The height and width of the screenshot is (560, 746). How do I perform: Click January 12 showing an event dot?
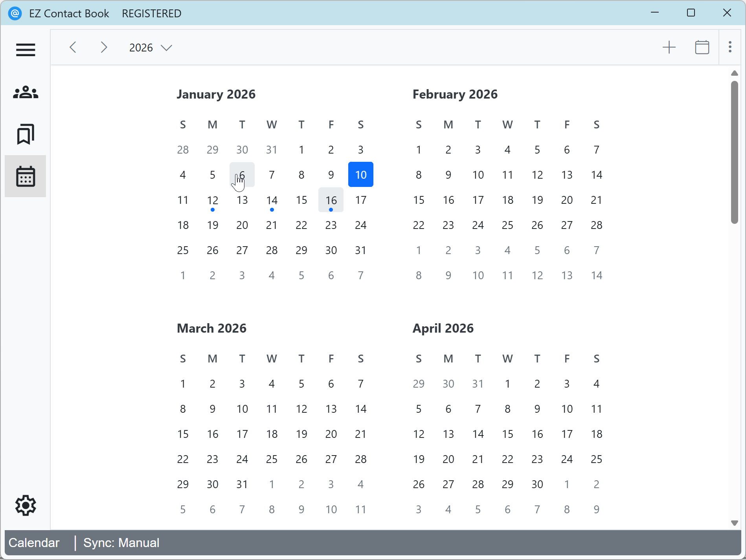click(212, 200)
